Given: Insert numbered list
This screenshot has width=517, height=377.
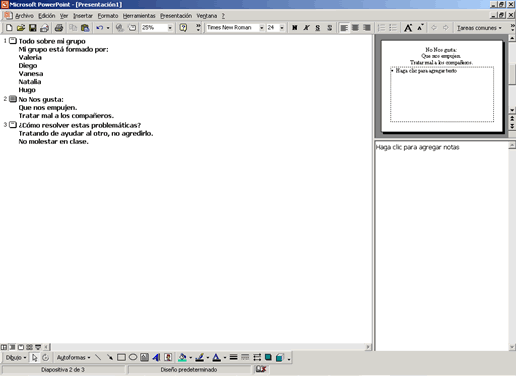Looking at the screenshot, I should pyautogui.click(x=381, y=28).
